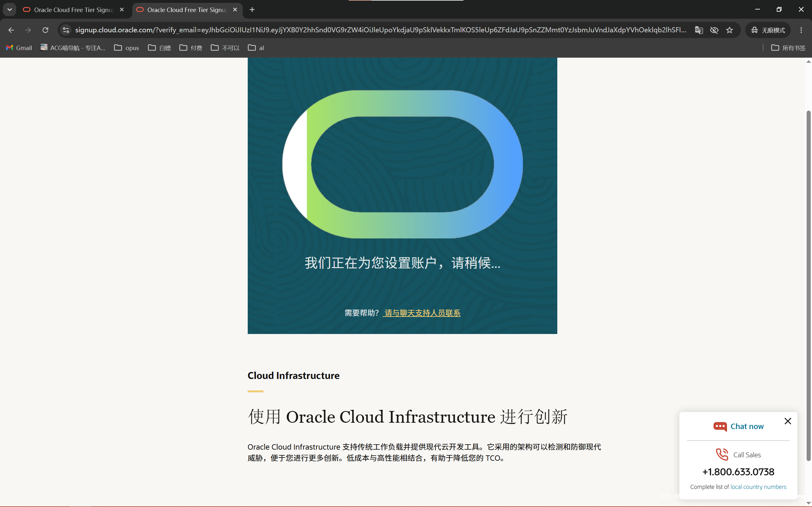Dismiss the Chat now popup

[788, 421]
